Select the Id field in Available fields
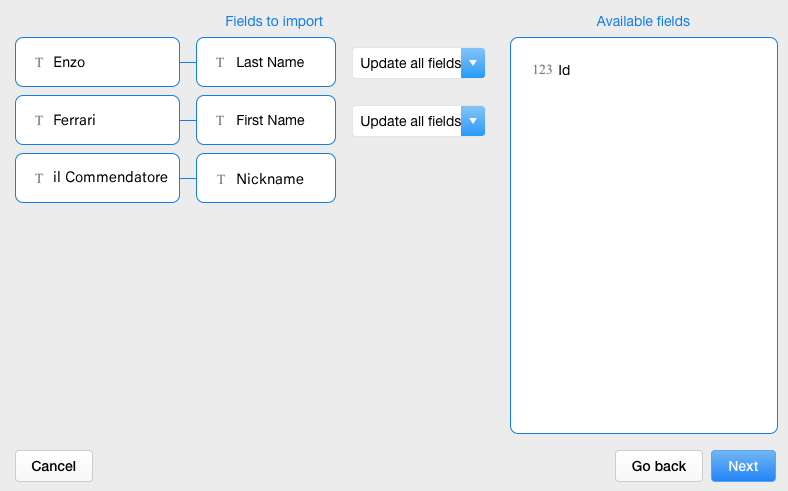Screen dimensions: 788x491 (x=564, y=70)
